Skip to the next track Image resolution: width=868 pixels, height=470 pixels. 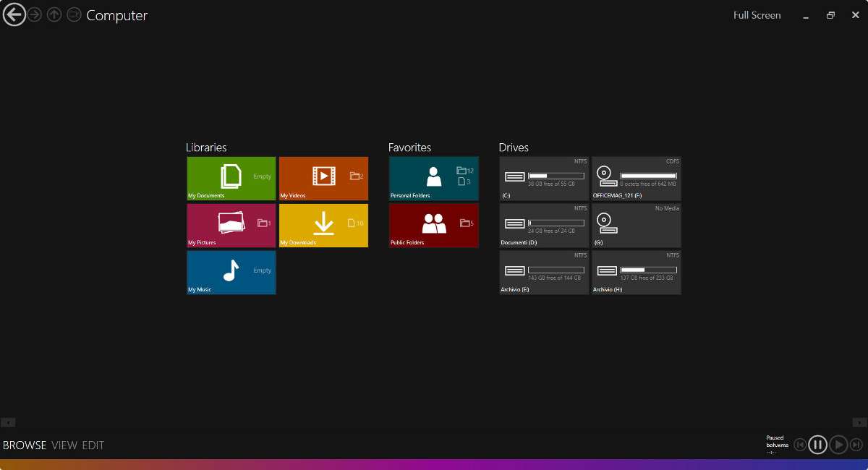pyautogui.click(x=856, y=445)
